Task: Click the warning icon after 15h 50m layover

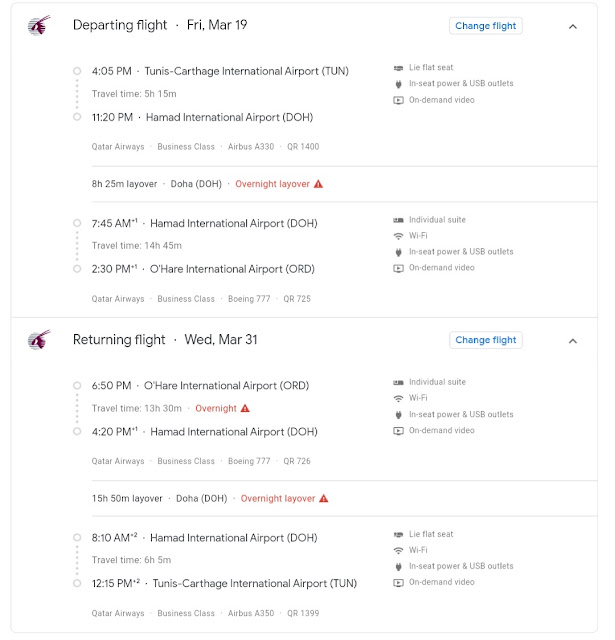Action: tap(324, 498)
